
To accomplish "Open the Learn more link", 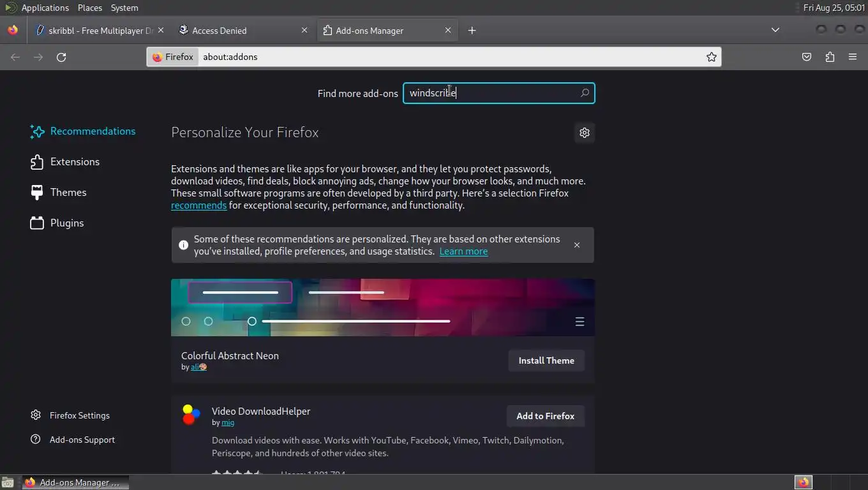I will pos(463,251).
